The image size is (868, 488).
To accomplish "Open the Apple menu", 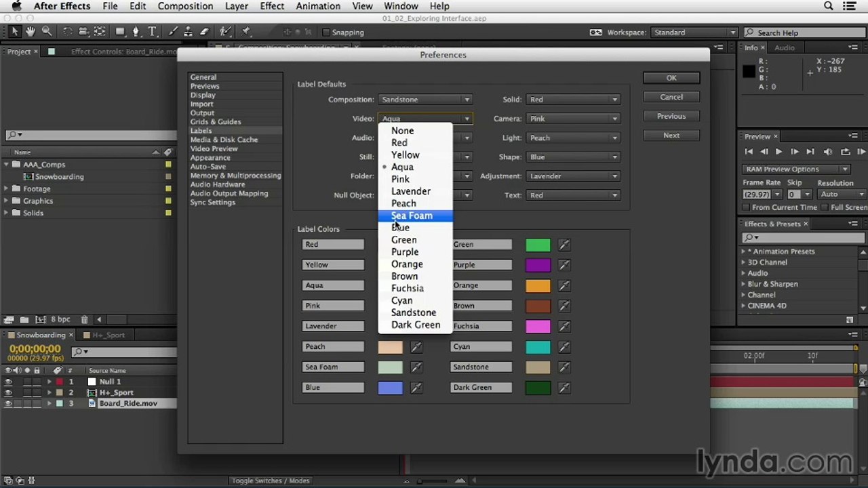I will (x=16, y=6).
